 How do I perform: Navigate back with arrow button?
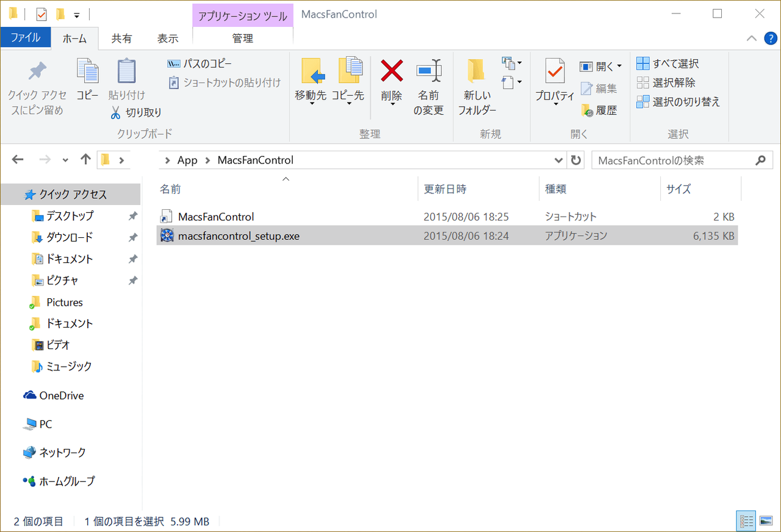point(18,160)
